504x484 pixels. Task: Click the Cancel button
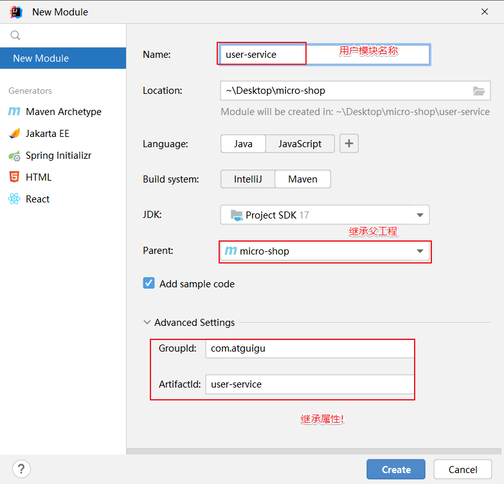(x=463, y=469)
